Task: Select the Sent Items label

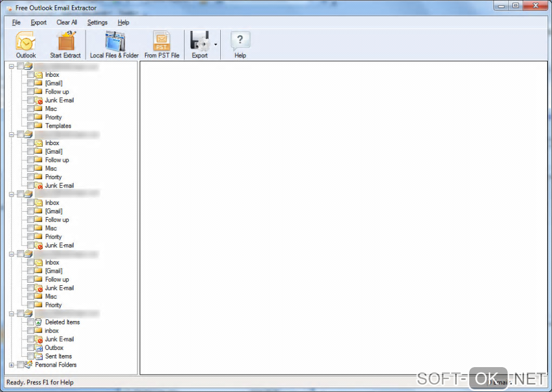Action: pos(58,356)
